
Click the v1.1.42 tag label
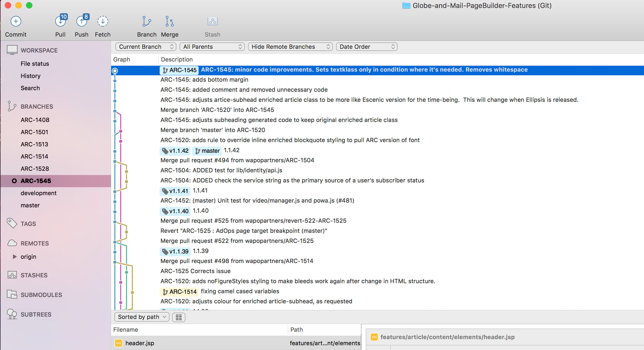coord(175,151)
